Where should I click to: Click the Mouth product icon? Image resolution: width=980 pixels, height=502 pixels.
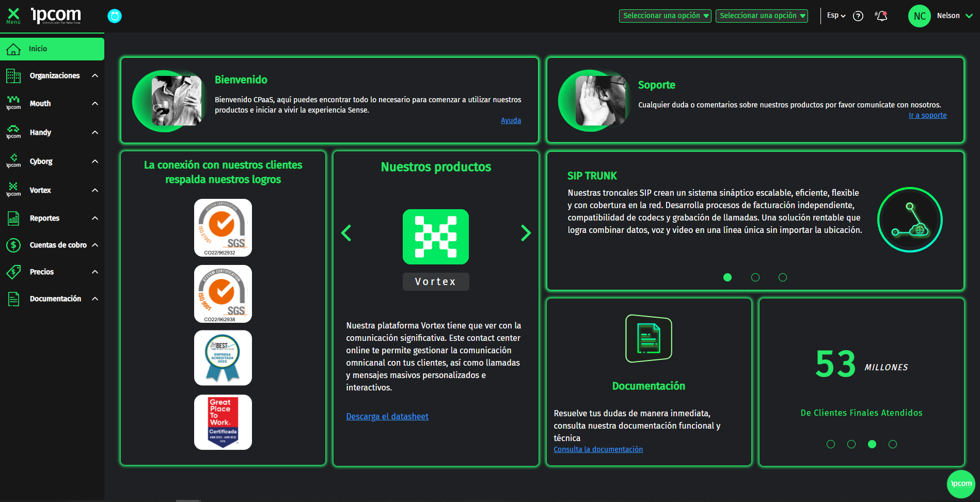coord(13,103)
